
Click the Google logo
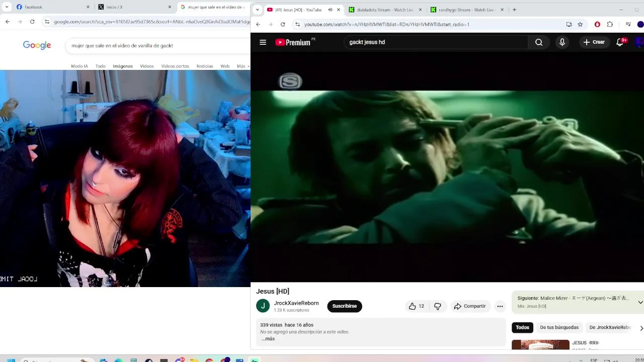[37, 45]
